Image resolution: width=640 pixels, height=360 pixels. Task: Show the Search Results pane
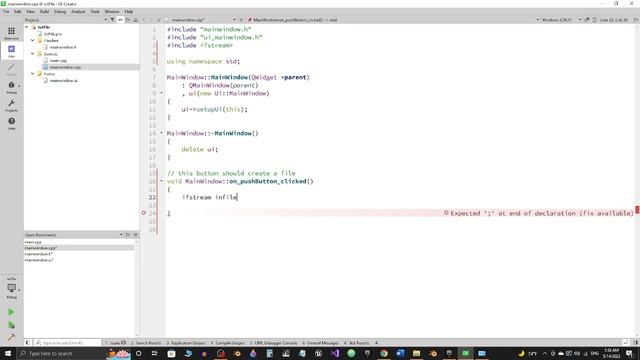click(147, 343)
